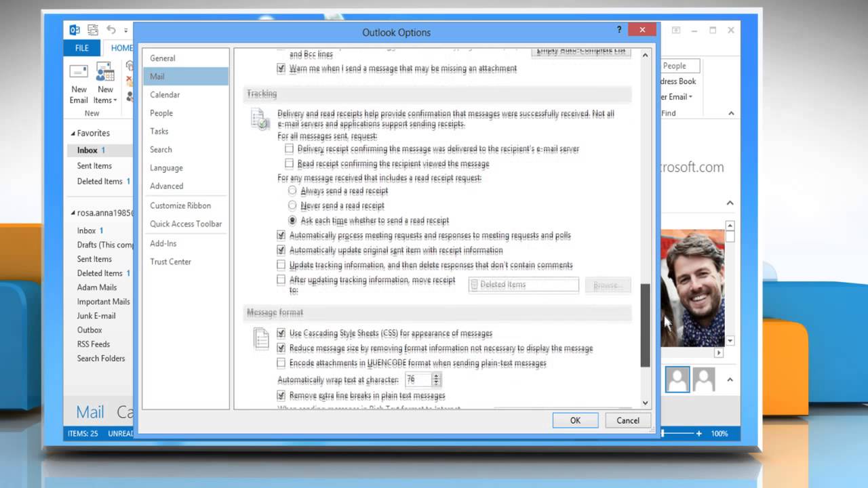
Task: Click OK in Outlook Options
Action: tap(575, 420)
